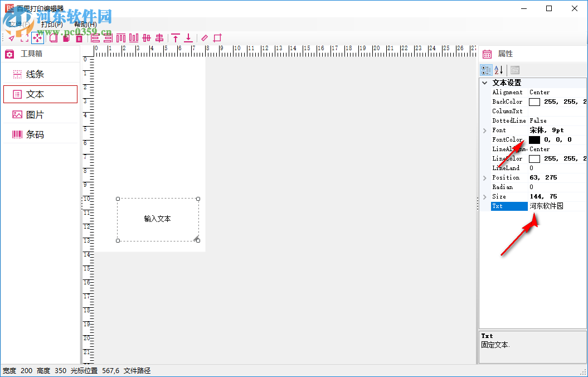Expand the Position property node
Viewport: 588px width, 377px height.
click(x=485, y=177)
